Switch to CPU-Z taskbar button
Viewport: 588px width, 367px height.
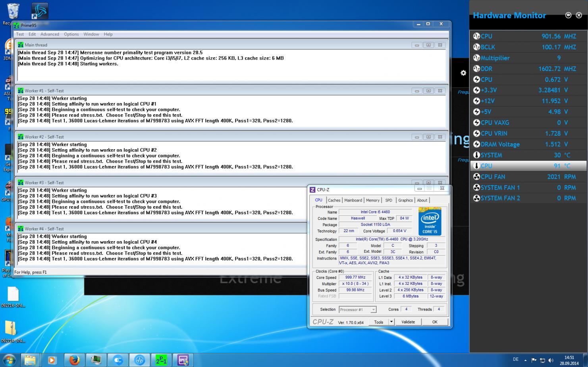tap(183, 360)
